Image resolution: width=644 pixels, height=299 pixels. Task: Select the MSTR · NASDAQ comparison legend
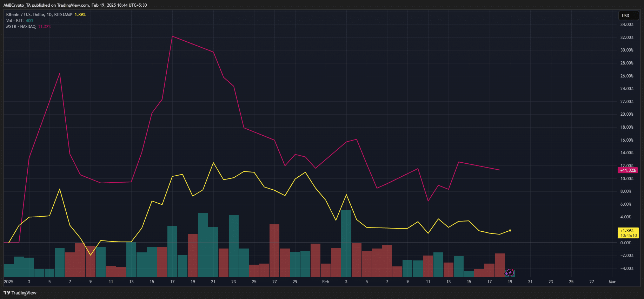(x=21, y=27)
